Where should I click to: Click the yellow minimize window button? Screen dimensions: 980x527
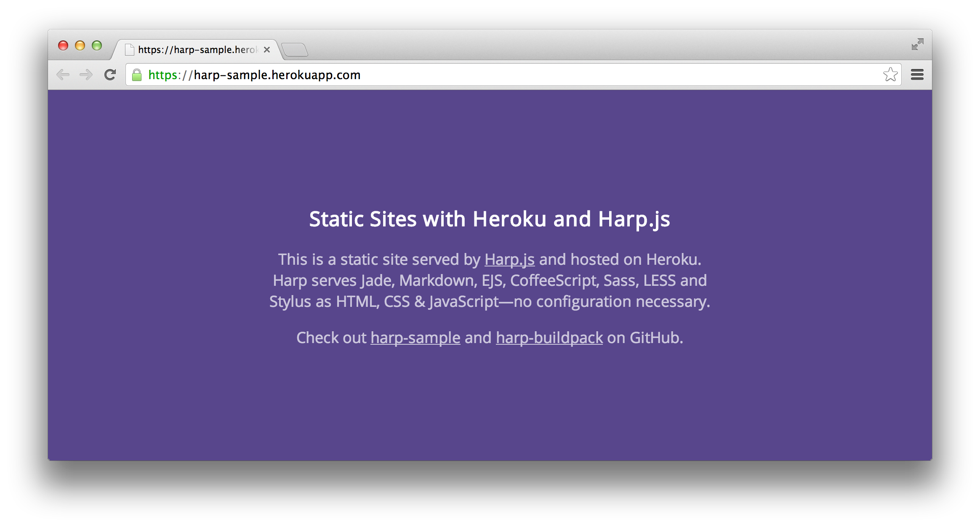tap(80, 45)
